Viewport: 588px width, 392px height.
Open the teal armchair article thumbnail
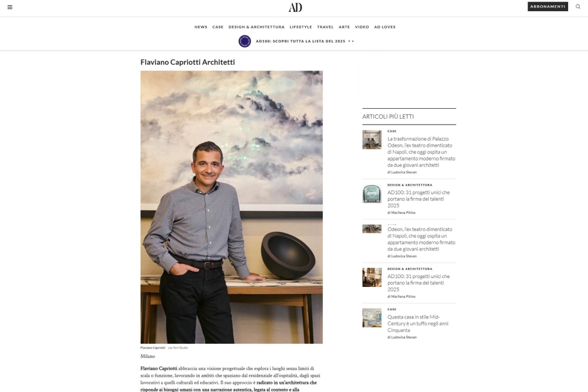[372, 194]
